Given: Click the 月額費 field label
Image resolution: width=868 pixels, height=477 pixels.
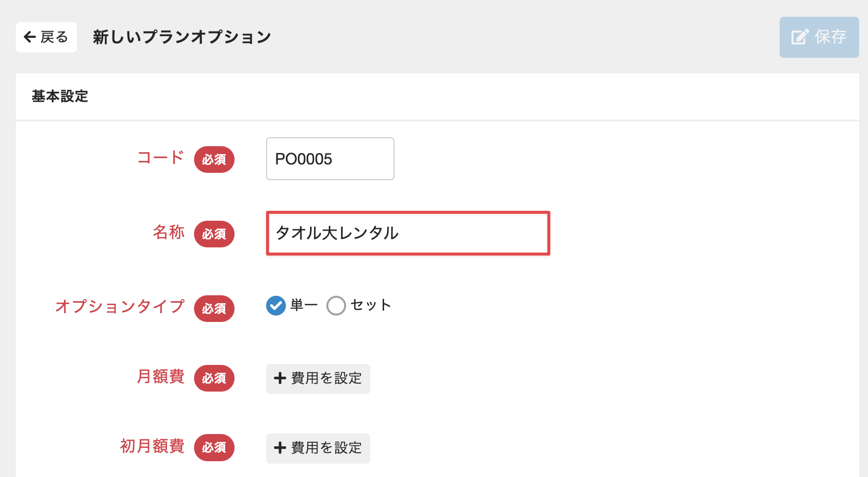Looking at the screenshot, I should pyautogui.click(x=160, y=376).
